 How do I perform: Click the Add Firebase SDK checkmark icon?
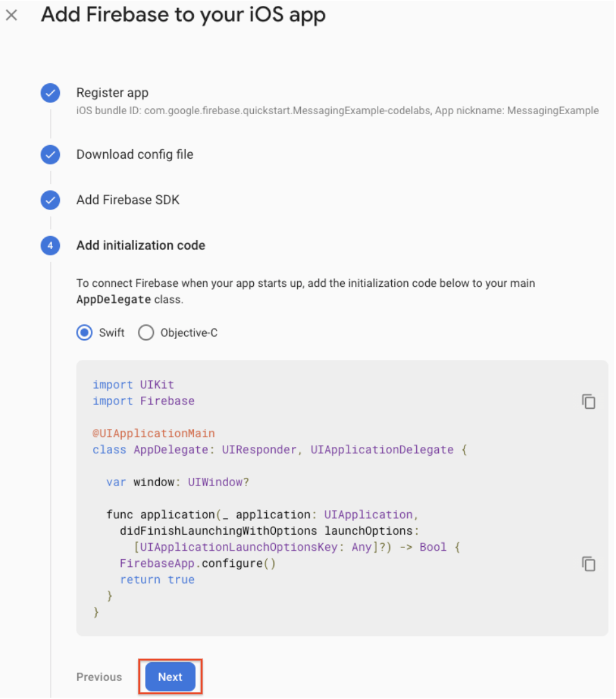coord(50,201)
